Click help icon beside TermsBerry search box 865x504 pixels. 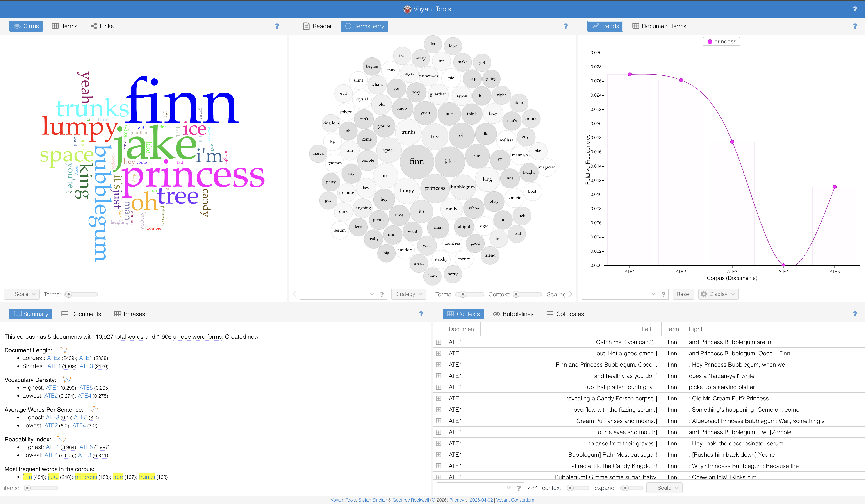pos(382,294)
